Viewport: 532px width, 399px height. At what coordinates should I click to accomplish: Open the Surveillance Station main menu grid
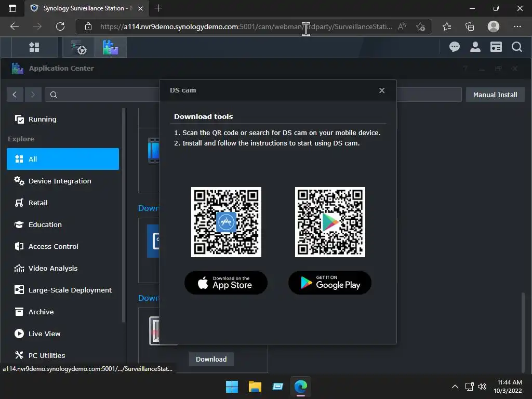pyautogui.click(x=34, y=47)
